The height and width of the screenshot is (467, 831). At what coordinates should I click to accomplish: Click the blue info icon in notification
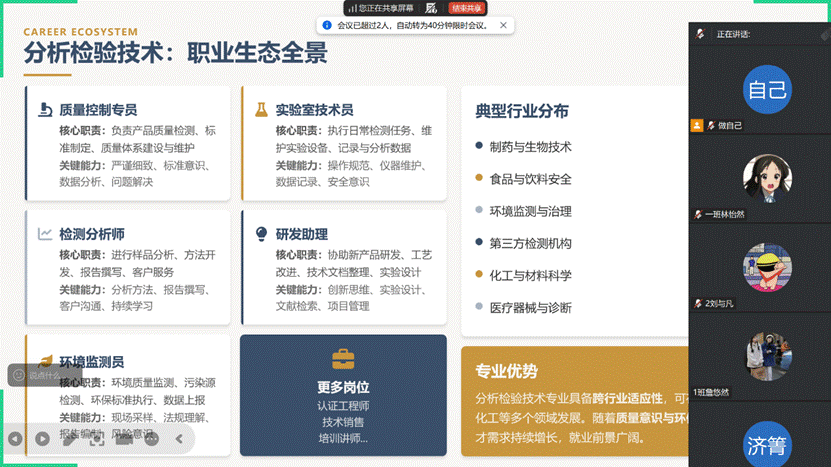(x=326, y=25)
